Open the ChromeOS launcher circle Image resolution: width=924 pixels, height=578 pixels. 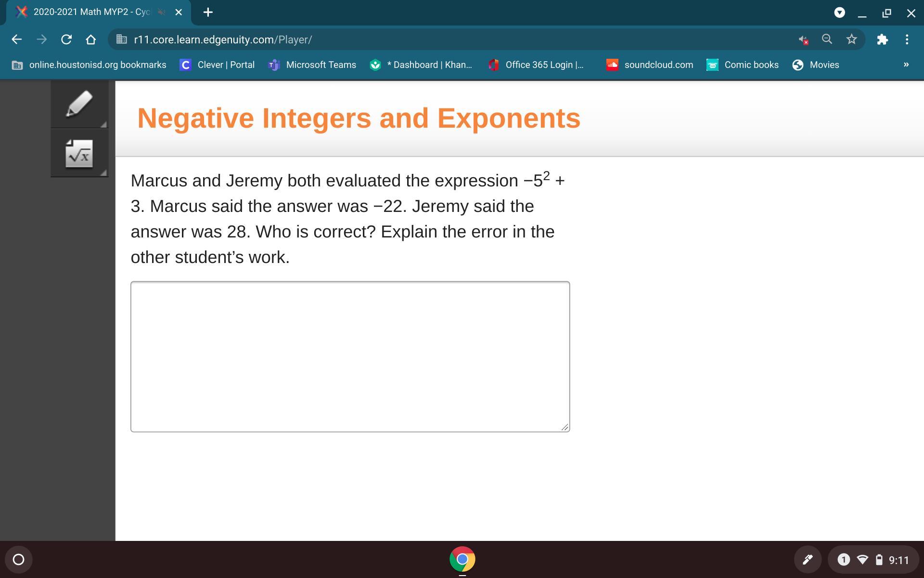(18, 559)
